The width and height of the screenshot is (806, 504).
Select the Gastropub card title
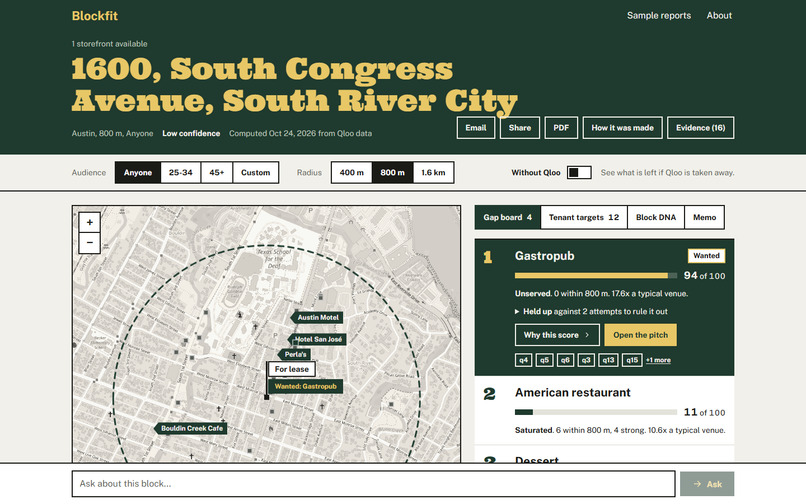pyautogui.click(x=544, y=256)
